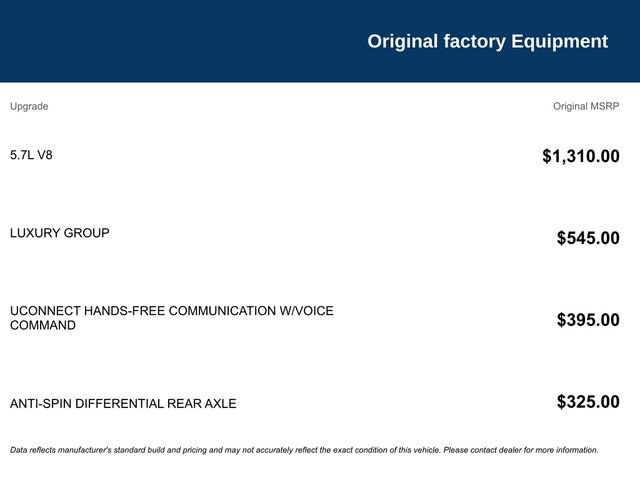Click the word 'Equipment' in the header
Screen dimensions: 640x480
tap(559, 41)
